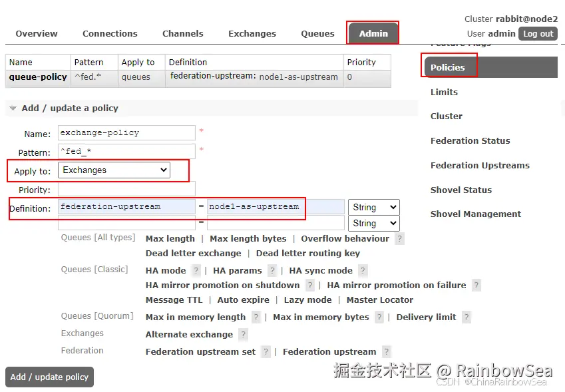This screenshot has width=565, height=392.
Task: Open help for Max in memory length
Action: 256,317
